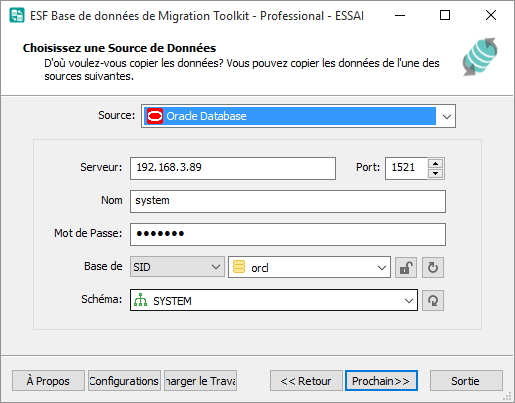Click the 'Base de' label

(103, 266)
